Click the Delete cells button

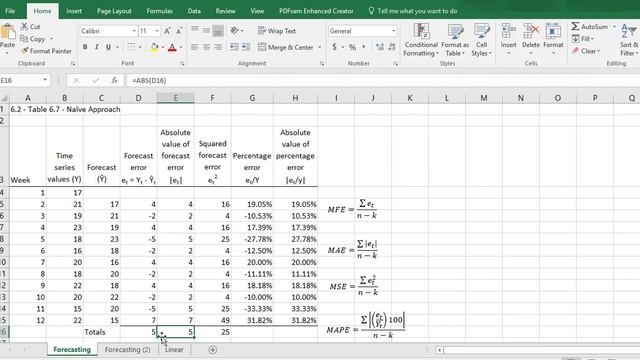click(x=531, y=39)
